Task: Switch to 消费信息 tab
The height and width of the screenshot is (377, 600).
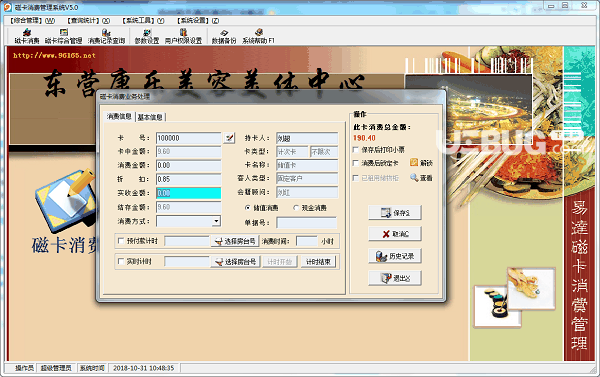Action: pyautogui.click(x=119, y=116)
